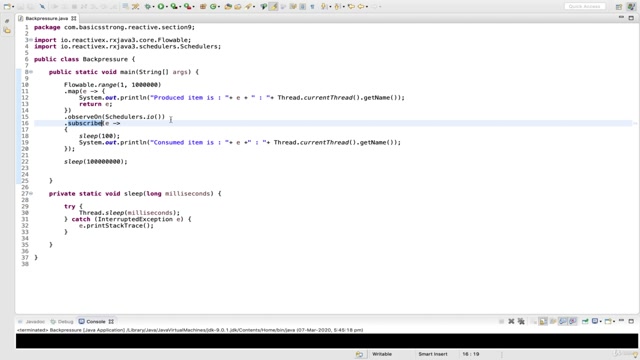Image resolution: width=640 pixels, height=360 pixels.
Task: Toggle Scroll Lock in console toolbar
Action: 543,322
